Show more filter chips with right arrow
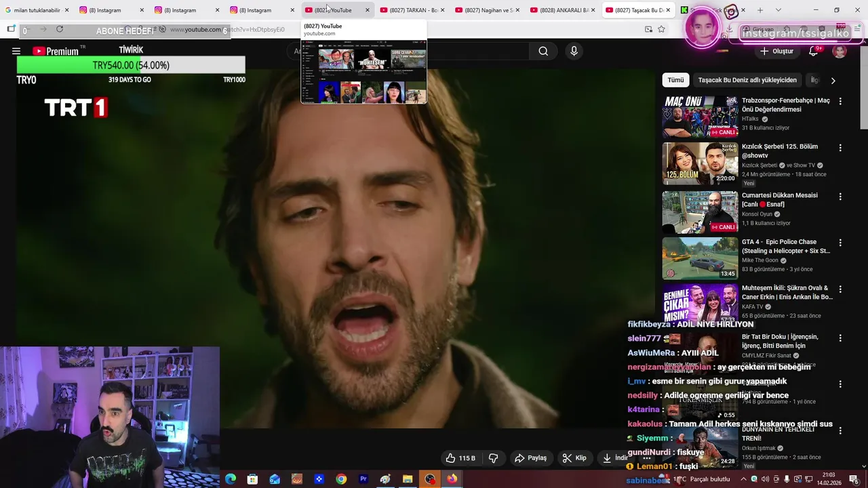The image size is (868, 488). pos(833,80)
